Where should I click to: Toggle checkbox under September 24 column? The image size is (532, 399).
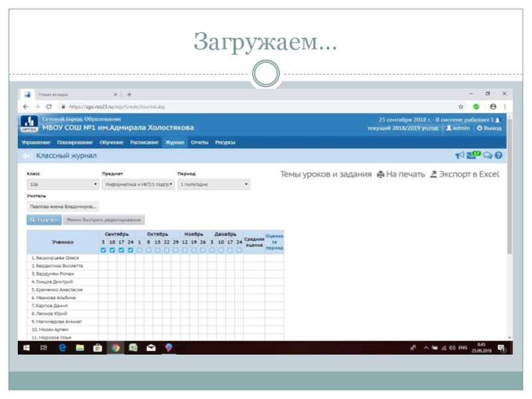[x=130, y=250]
